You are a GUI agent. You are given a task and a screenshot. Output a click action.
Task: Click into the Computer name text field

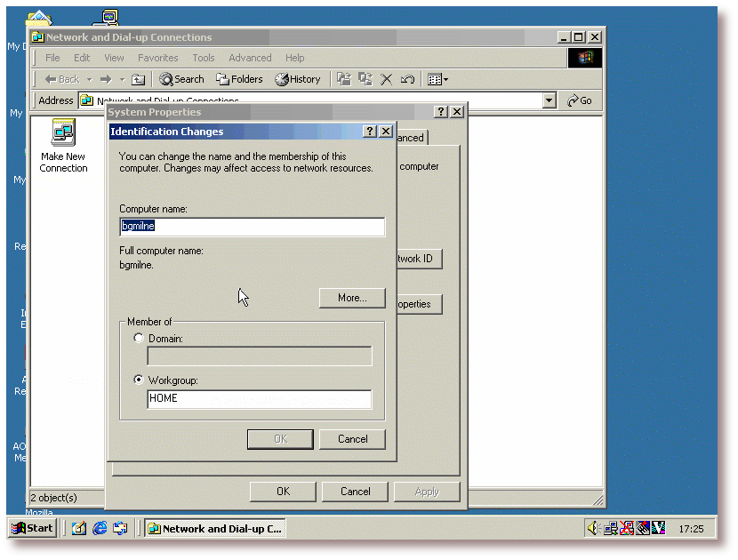pyautogui.click(x=252, y=227)
